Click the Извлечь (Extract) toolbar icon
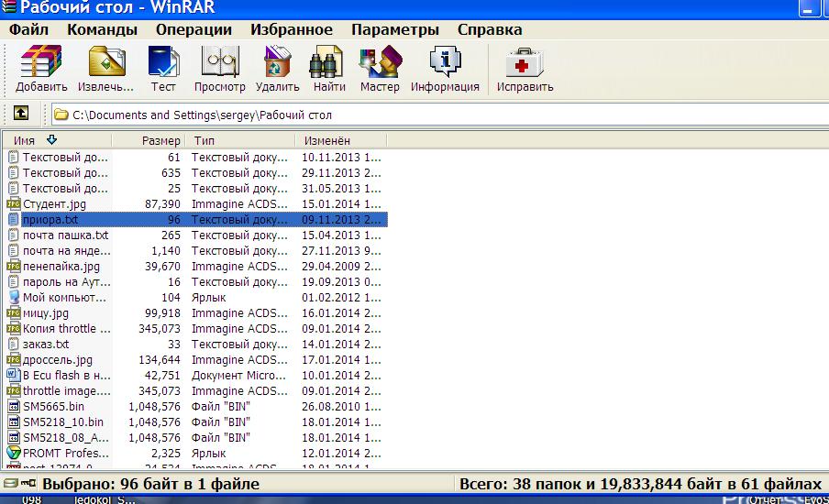The width and height of the screenshot is (829, 504). click(106, 61)
